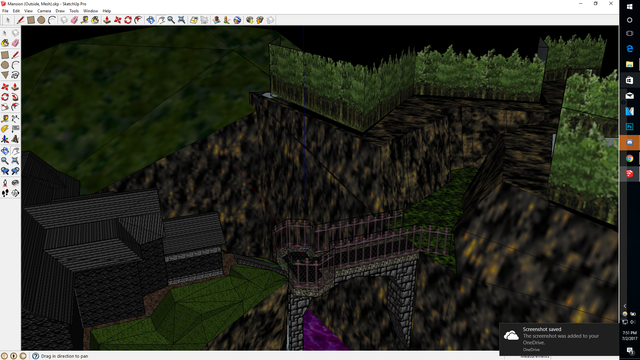Screen dimensions: 640x360
Task: Open the Window menu
Action: [x=90, y=11]
